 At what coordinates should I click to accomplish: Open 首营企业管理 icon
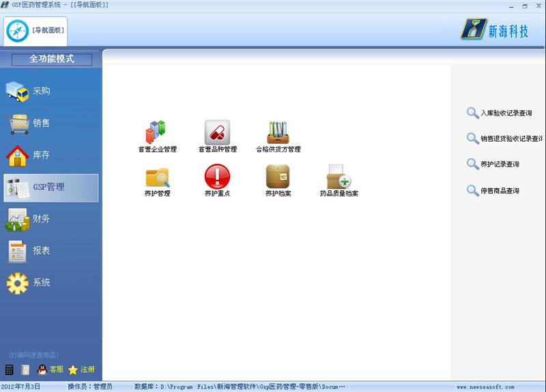coord(157,136)
